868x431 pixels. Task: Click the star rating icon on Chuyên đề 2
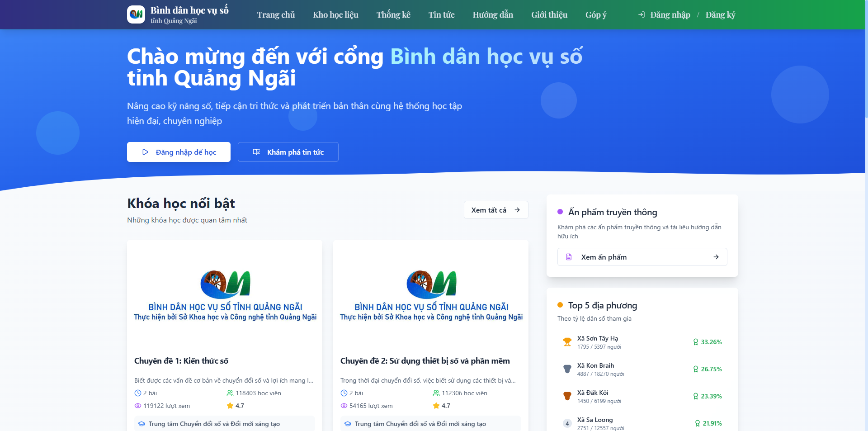pyautogui.click(x=436, y=406)
